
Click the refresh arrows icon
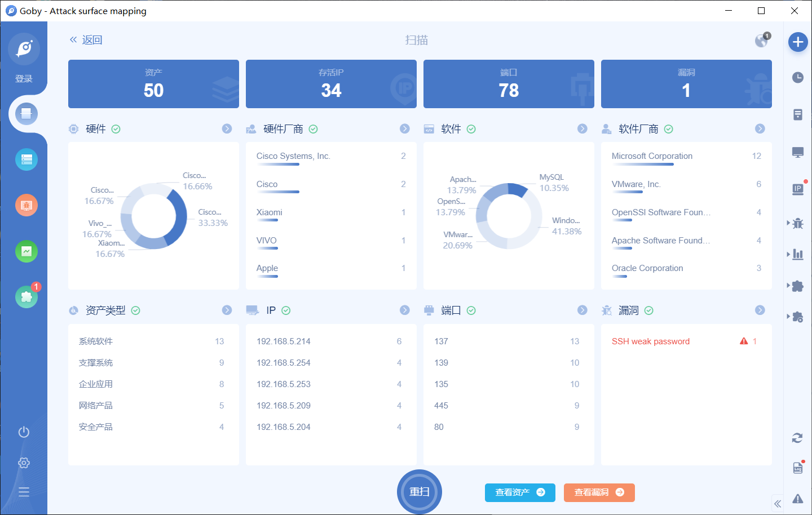click(x=797, y=438)
